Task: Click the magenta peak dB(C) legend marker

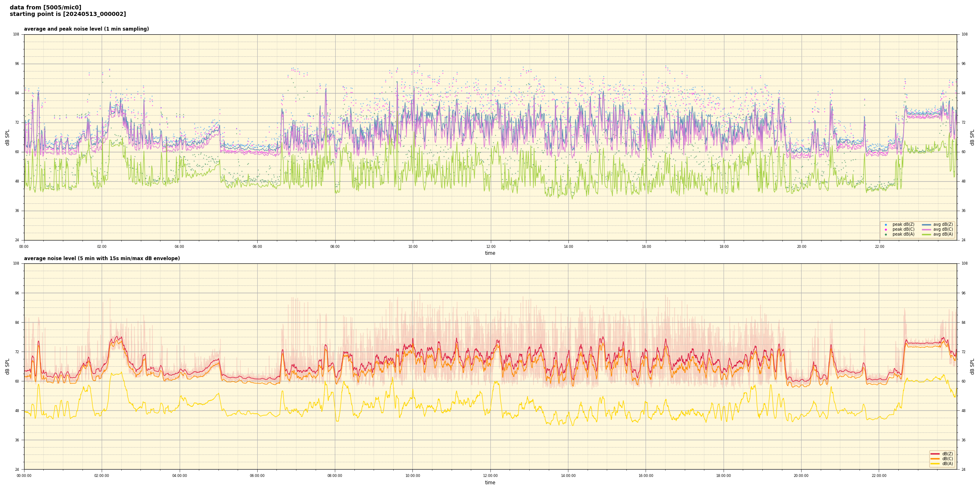Action: [886, 229]
